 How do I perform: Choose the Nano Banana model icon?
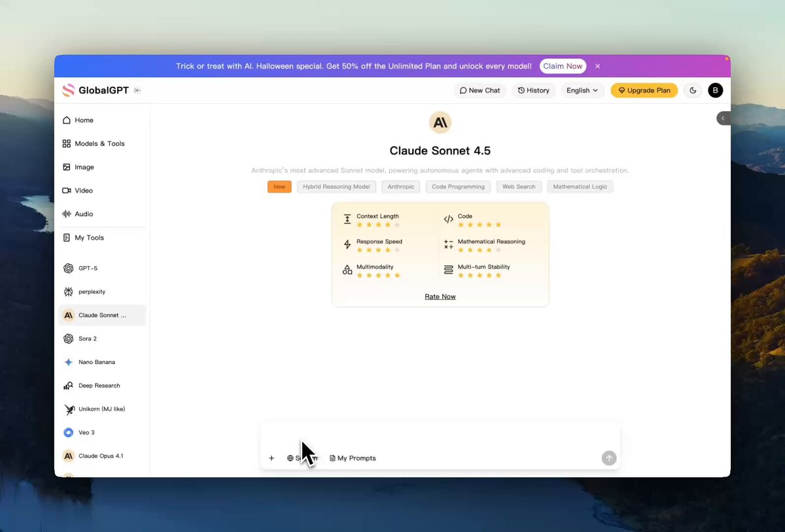point(68,362)
